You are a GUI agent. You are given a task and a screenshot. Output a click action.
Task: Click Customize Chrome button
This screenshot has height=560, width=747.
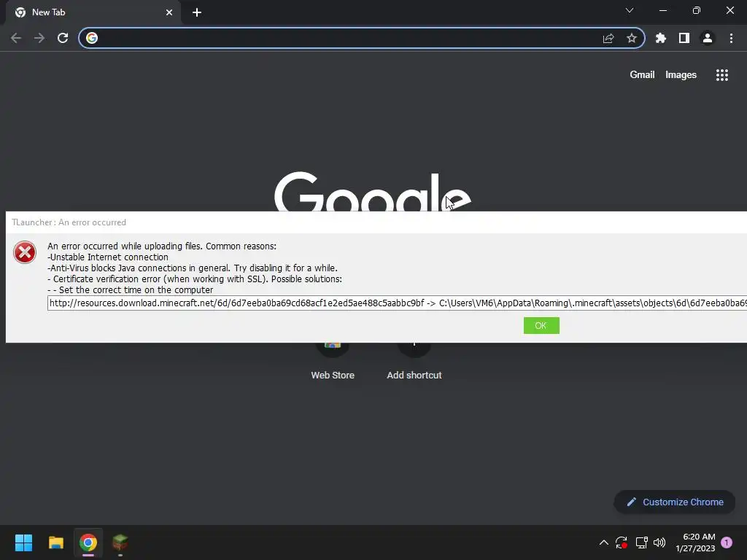coord(675,502)
